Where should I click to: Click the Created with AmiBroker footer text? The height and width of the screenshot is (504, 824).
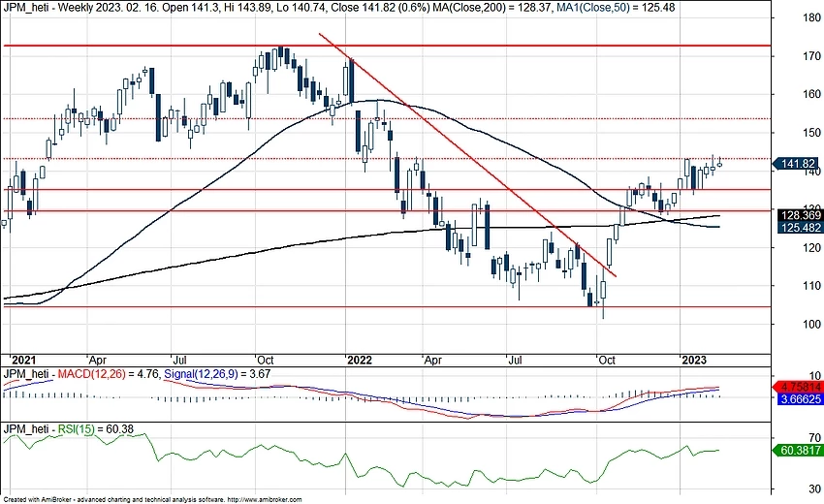pyautogui.click(x=152, y=500)
